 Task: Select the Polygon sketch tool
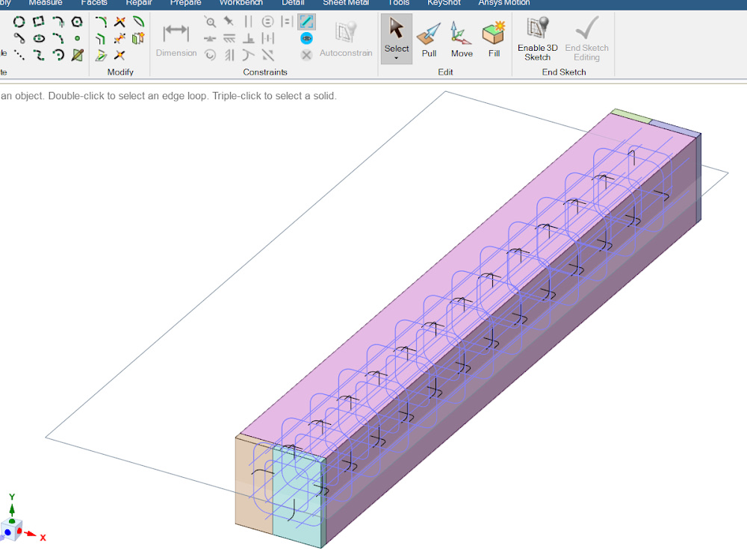click(77, 22)
